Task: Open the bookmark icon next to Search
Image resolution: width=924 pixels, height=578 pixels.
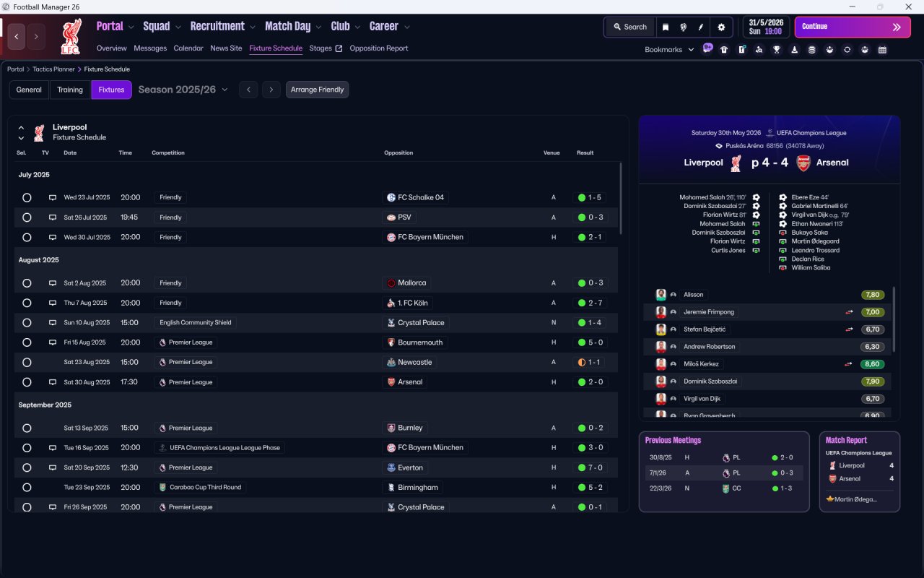Action: [x=666, y=27]
